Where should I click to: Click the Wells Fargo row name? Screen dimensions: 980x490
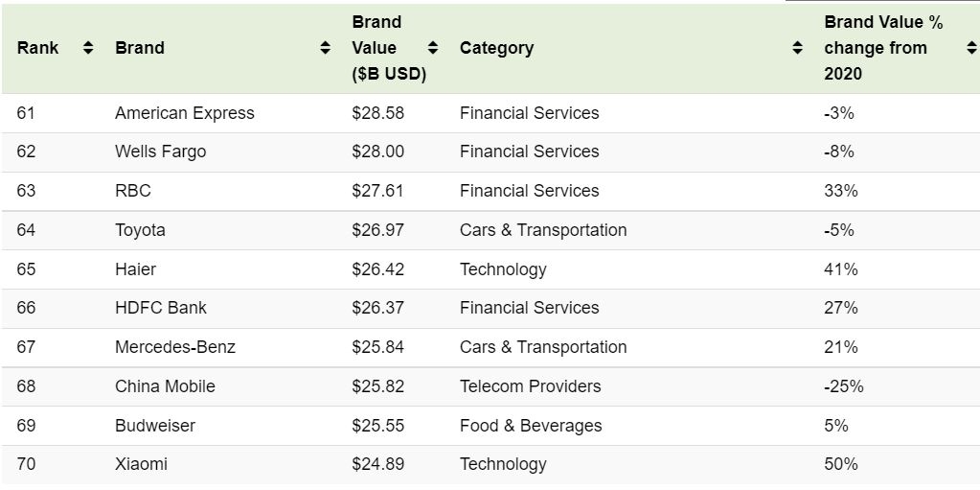160,152
